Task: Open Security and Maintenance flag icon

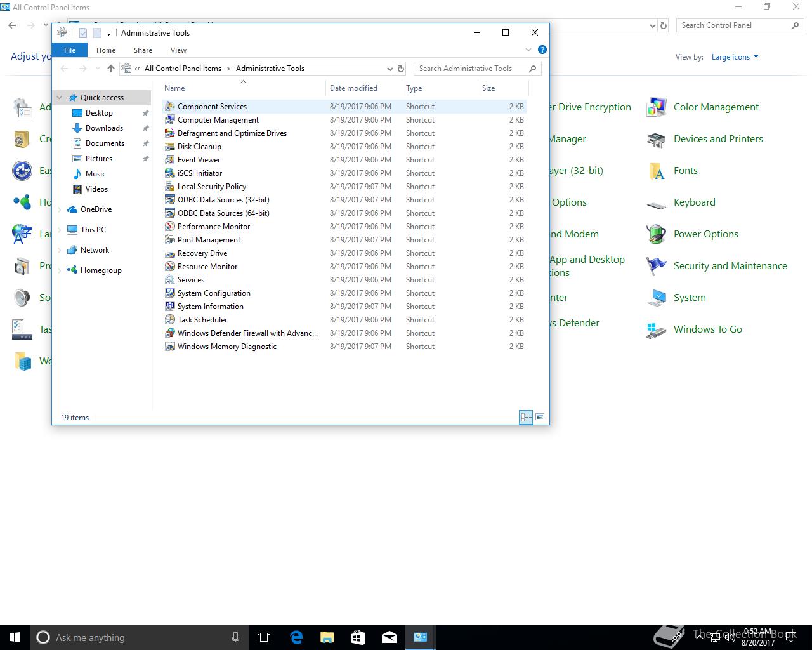Action: tap(656, 266)
